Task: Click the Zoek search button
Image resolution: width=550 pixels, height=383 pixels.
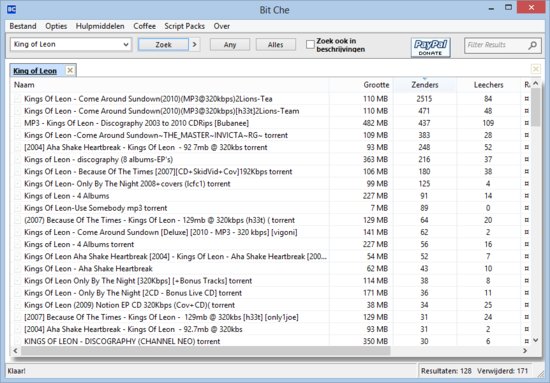Action: tap(163, 45)
